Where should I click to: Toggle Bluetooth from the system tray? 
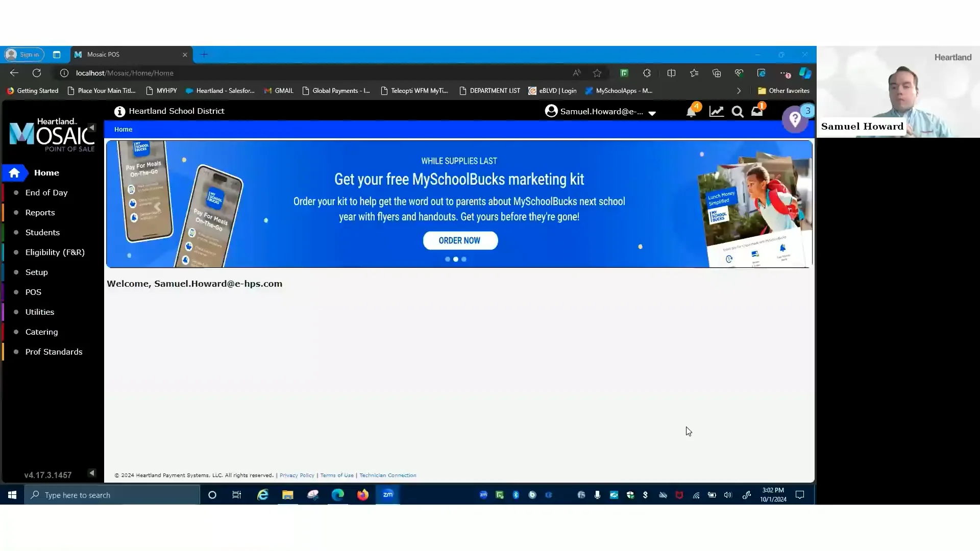(x=516, y=495)
